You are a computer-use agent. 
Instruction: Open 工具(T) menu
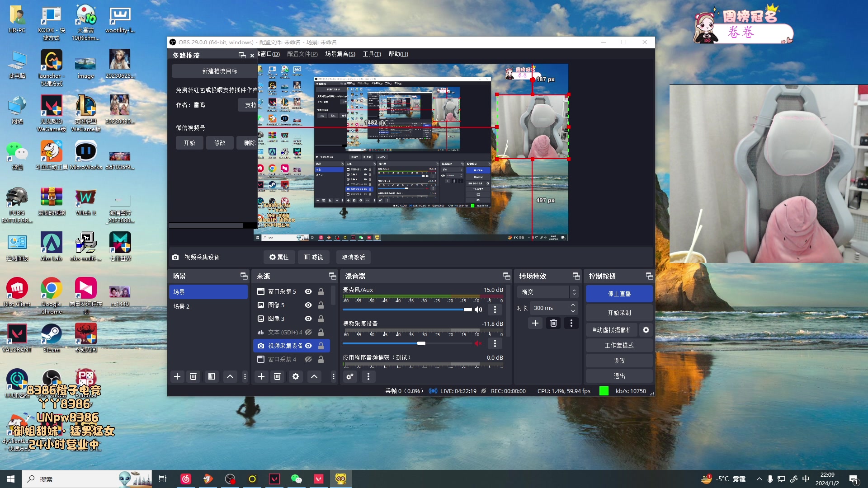coord(372,54)
